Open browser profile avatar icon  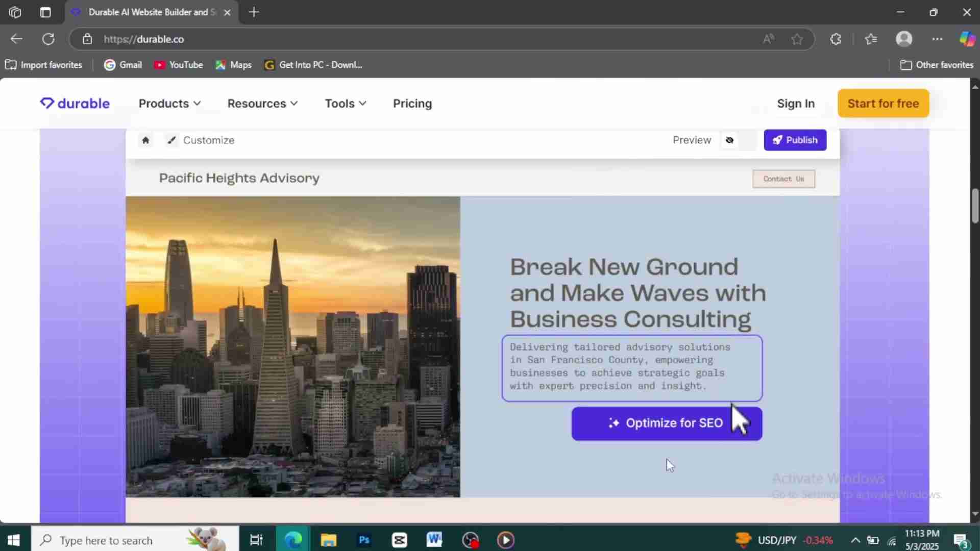(904, 39)
